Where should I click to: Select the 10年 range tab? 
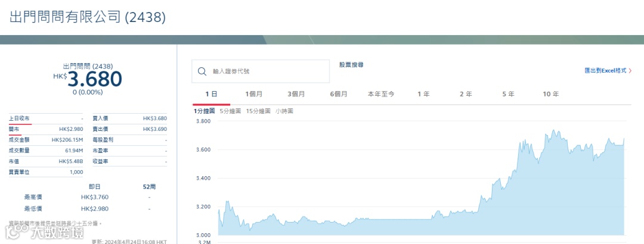(x=551, y=94)
